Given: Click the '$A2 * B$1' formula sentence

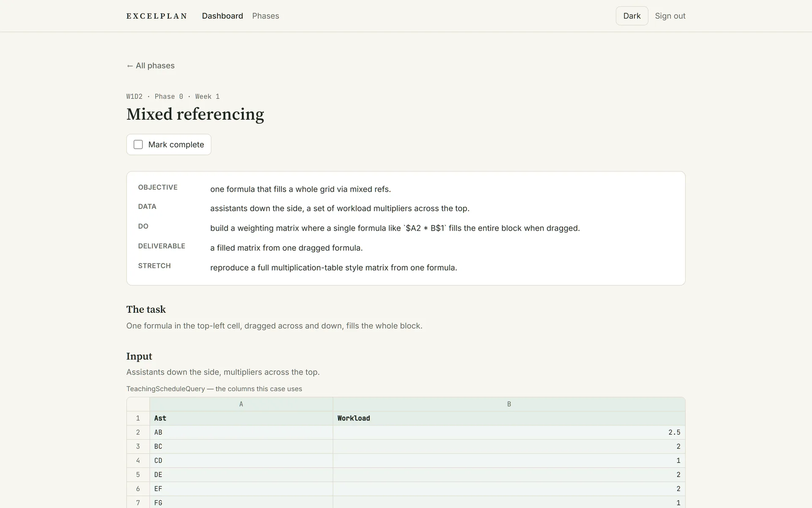Looking at the screenshot, I should [x=395, y=228].
